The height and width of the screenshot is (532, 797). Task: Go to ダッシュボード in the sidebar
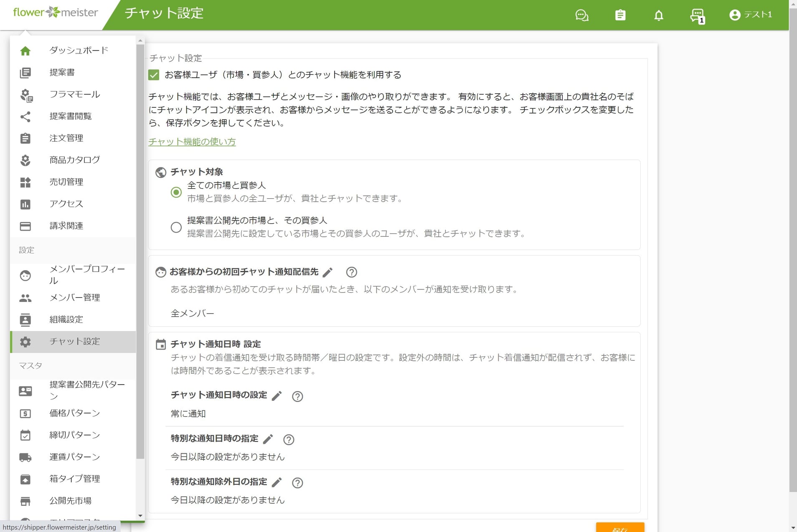73,51
